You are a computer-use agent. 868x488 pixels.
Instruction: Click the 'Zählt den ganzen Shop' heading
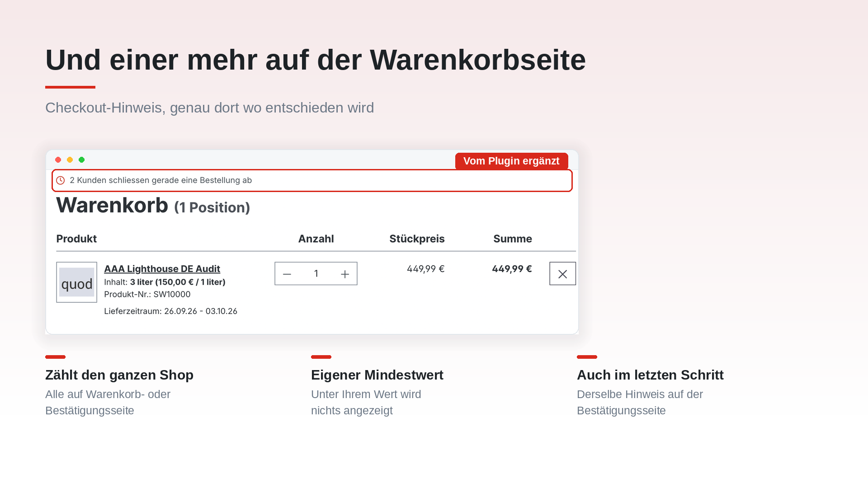pos(119,375)
